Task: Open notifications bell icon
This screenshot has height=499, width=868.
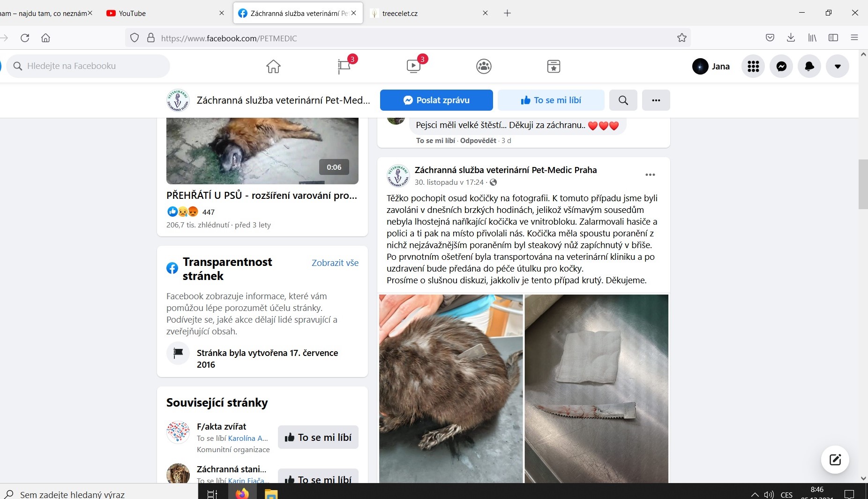Action: [809, 67]
